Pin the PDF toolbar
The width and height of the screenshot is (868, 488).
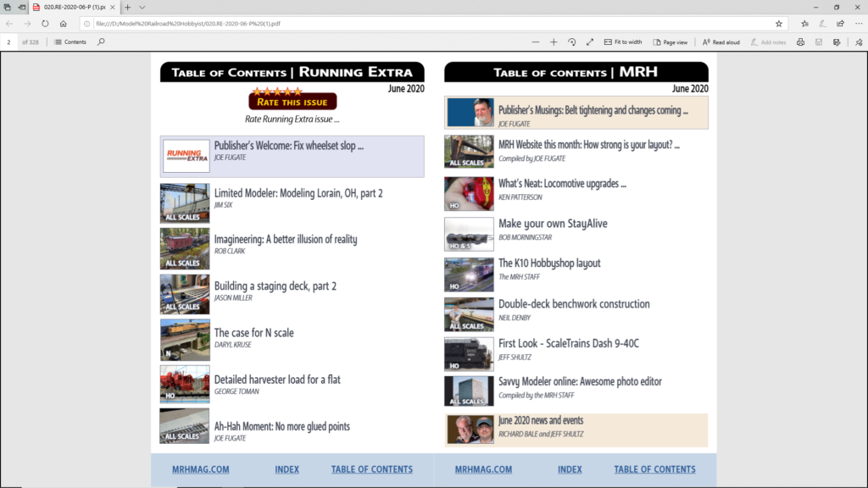(859, 42)
